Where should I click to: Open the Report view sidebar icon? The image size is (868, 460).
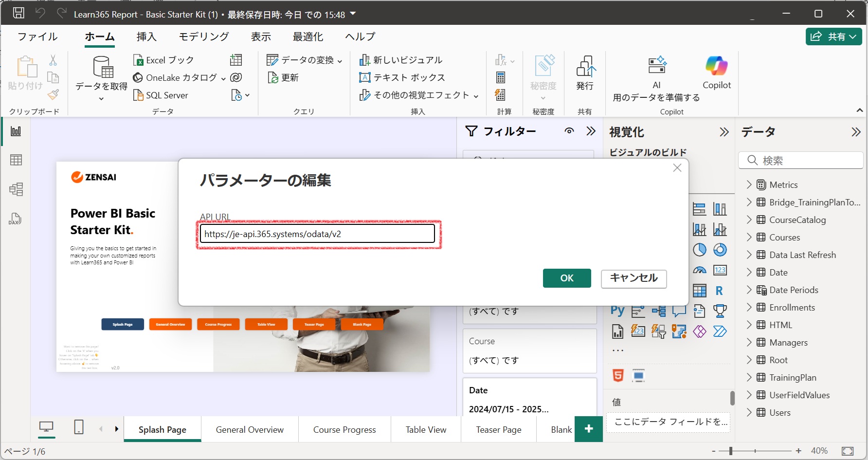(16, 131)
